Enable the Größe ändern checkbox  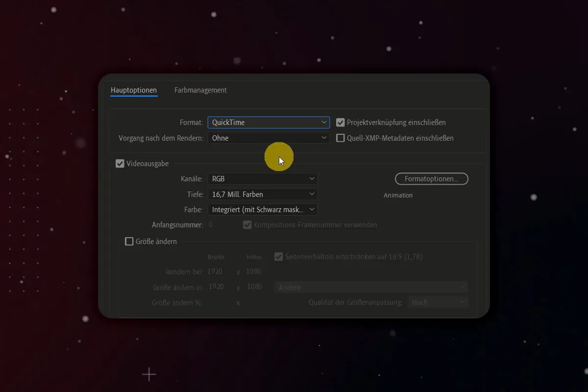click(x=129, y=241)
